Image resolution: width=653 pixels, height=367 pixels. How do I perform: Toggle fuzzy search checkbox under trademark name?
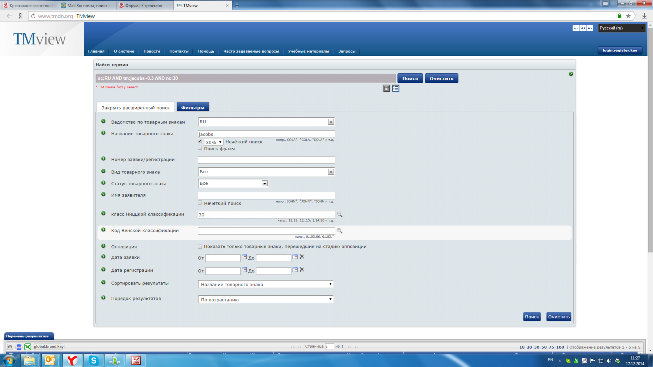coord(200,142)
